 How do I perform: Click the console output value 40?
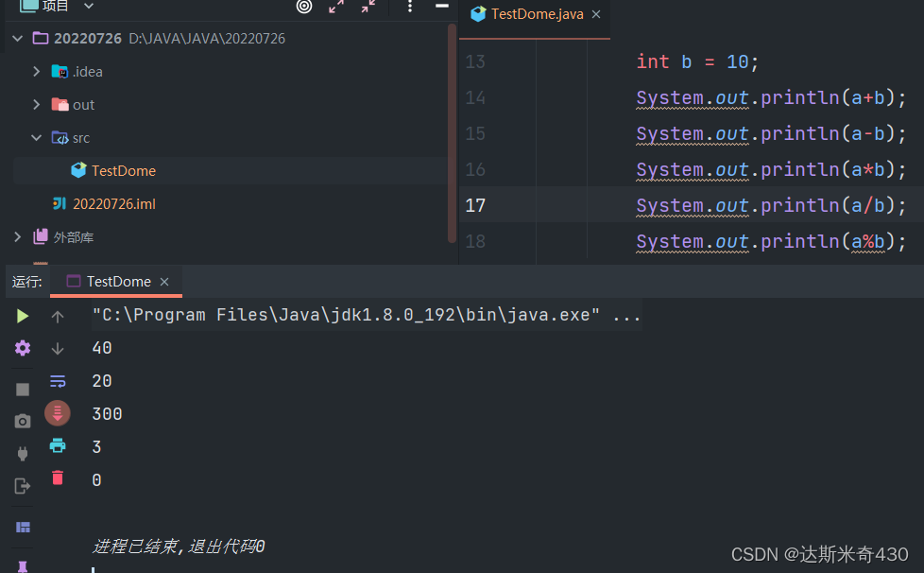[x=102, y=348]
